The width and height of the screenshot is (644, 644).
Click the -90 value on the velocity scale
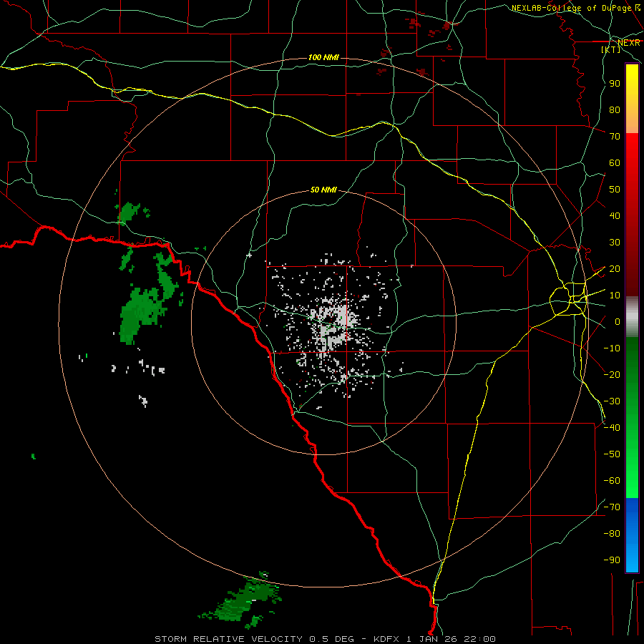tap(612, 560)
